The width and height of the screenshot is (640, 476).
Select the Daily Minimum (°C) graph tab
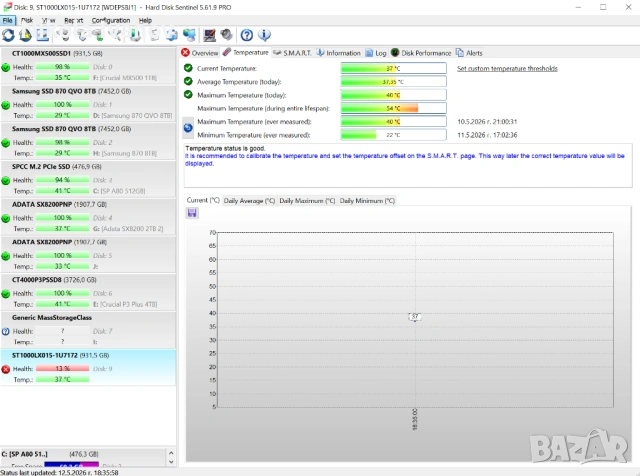tap(367, 200)
